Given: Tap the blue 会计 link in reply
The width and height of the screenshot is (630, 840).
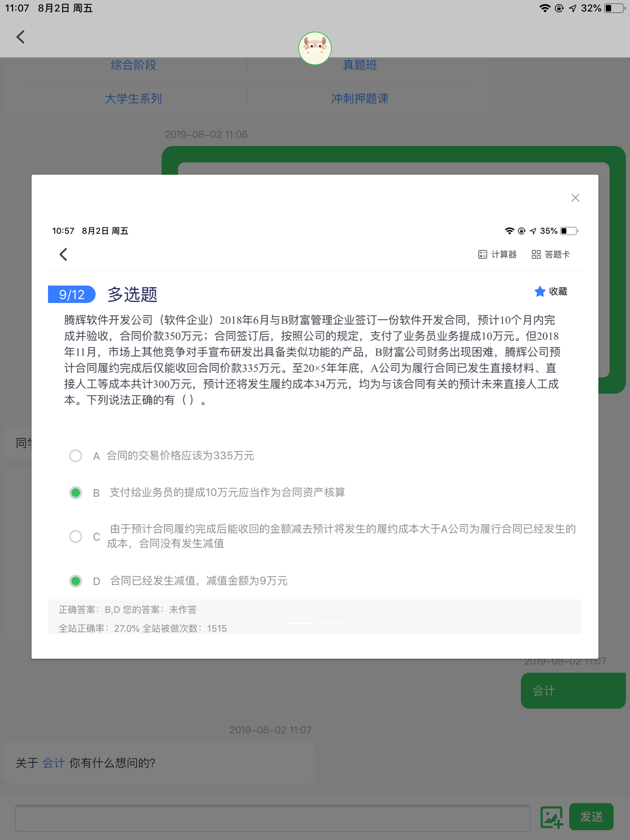Looking at the screenshot, I should click(54, 763).
